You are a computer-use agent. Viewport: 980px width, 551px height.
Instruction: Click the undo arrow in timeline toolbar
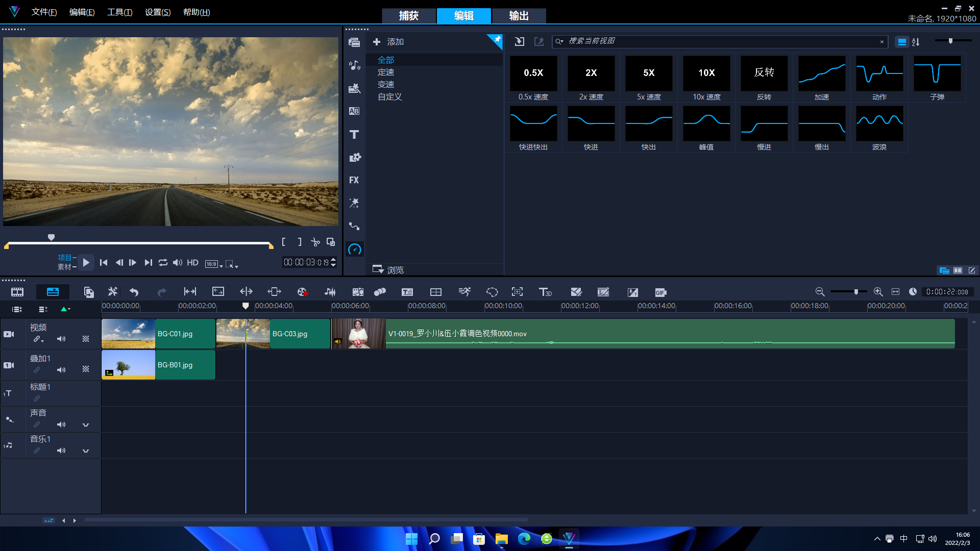(134, 292)
